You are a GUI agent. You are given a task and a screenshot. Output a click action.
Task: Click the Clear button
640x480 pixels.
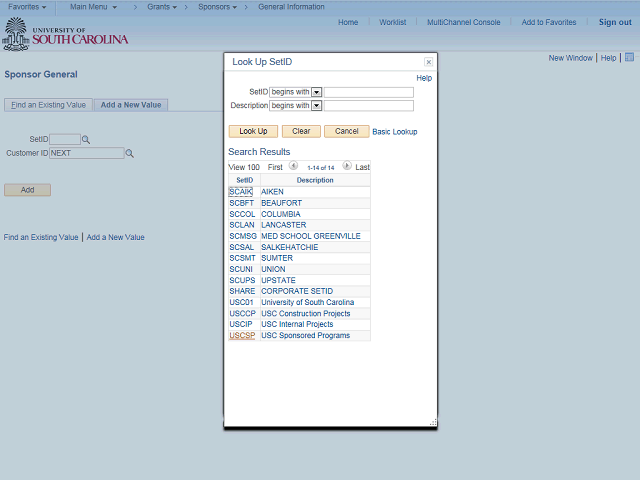pyautogui.click(x=301, y=131)
